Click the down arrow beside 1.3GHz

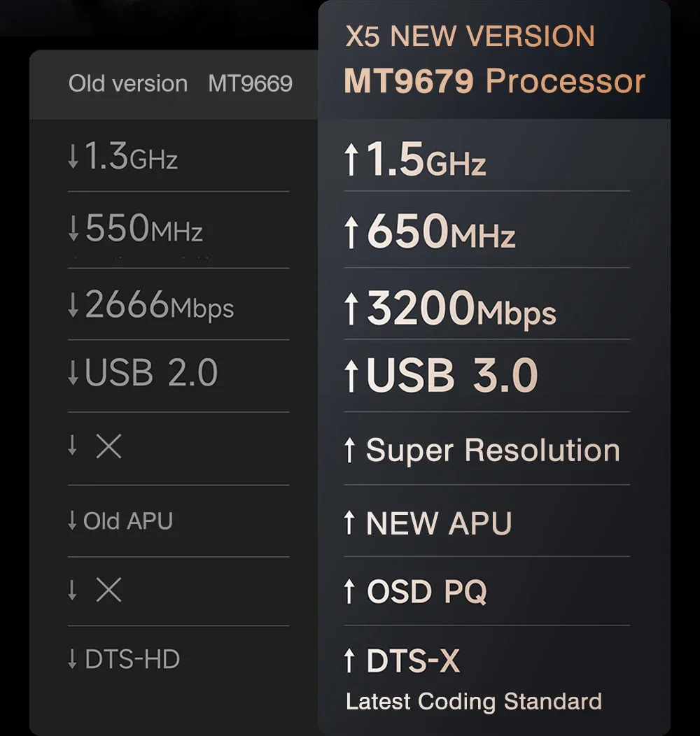(73, 157)
